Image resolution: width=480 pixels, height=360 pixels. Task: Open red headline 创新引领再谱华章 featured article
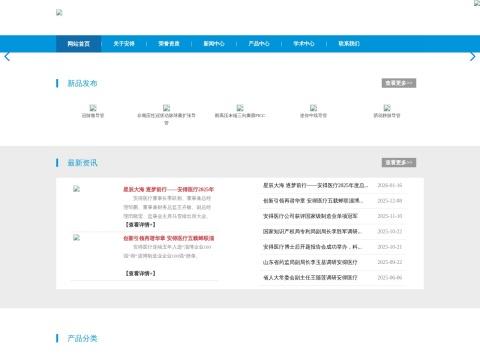click(x=168, y=238)
